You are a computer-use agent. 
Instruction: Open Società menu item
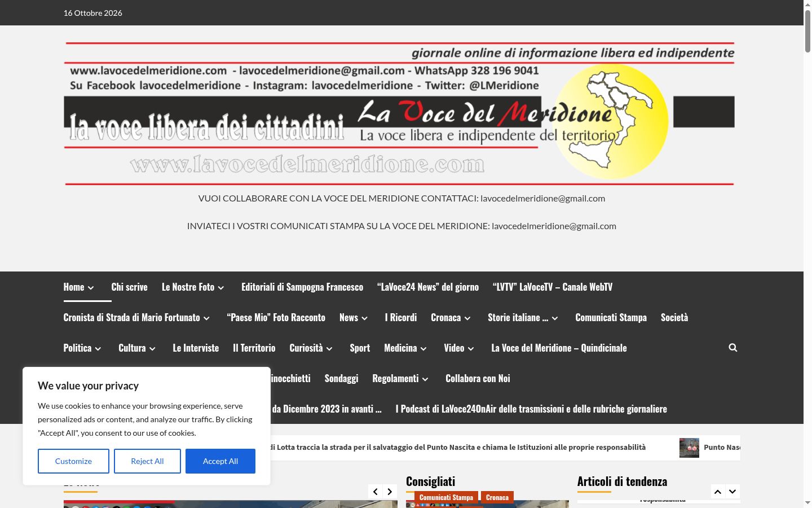click(x=674, y=317)
